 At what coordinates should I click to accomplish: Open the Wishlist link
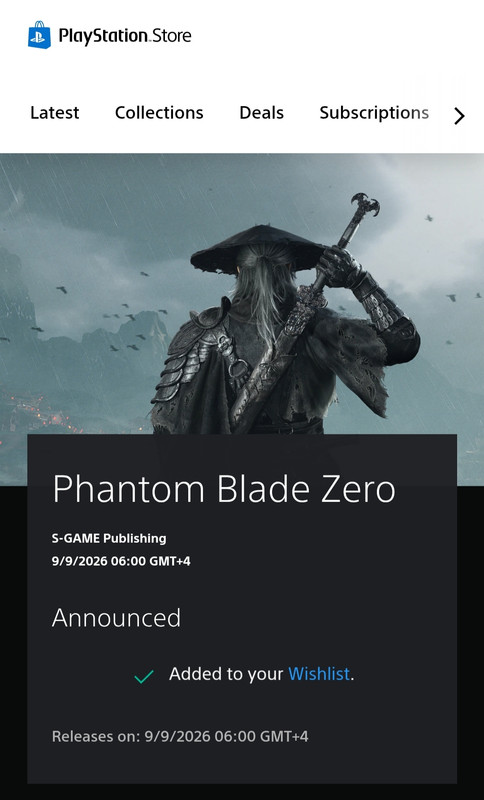319,674
